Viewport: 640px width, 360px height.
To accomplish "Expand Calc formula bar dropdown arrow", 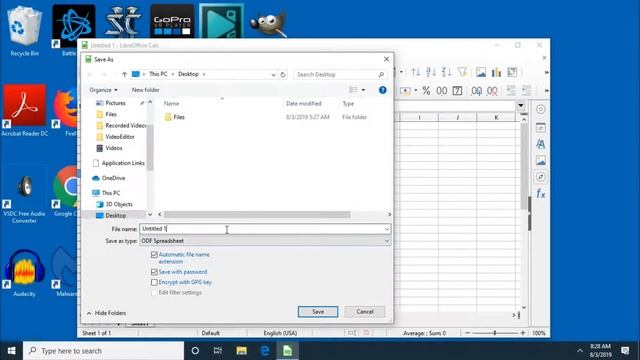I will pyautogui.click(x=521, y=106).
